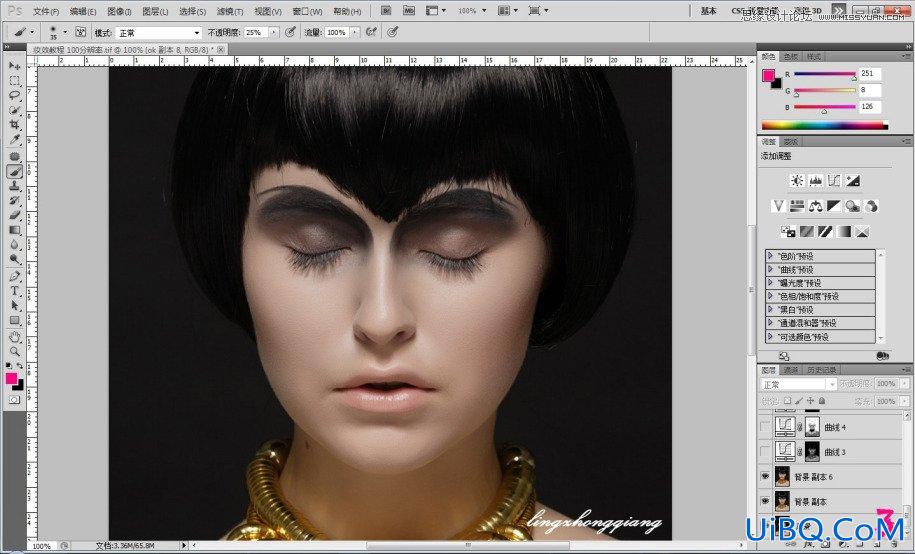Click the R channel slider
Viewport: 915px width, 554px height.
pyautogui.click(x=825, y=74)
